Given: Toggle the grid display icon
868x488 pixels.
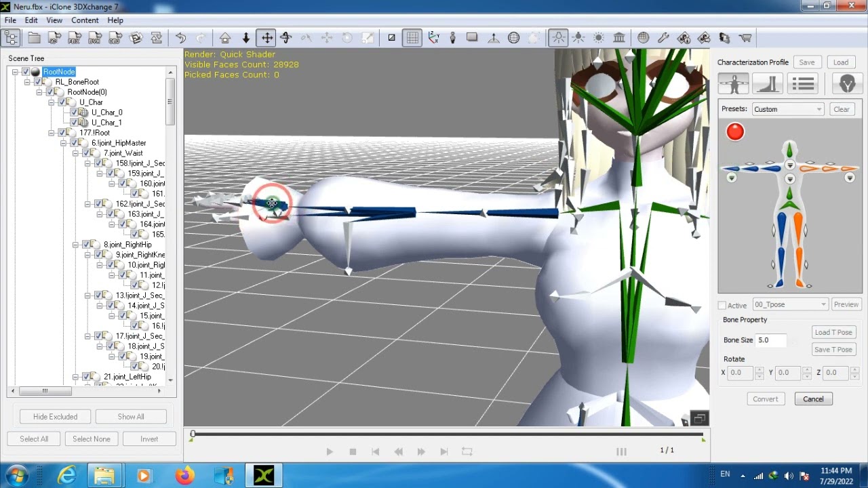Looking at the screenshot, I should pyautogui.click(x=412, y=38).
